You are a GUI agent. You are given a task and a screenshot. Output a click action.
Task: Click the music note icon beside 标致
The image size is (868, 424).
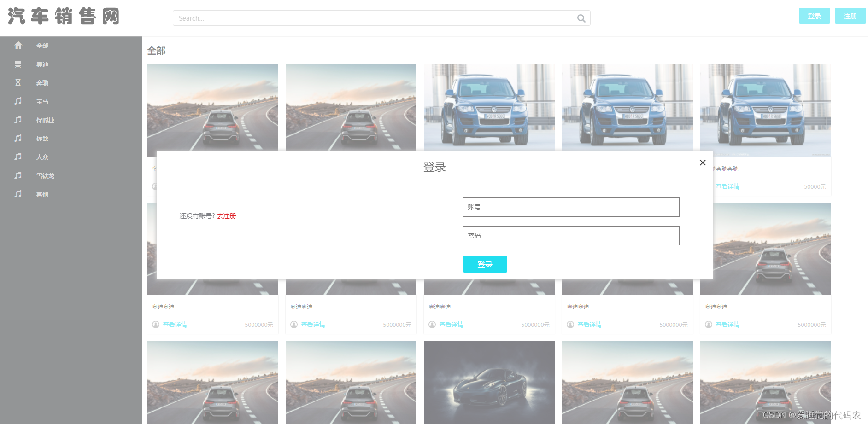(18, 138)
